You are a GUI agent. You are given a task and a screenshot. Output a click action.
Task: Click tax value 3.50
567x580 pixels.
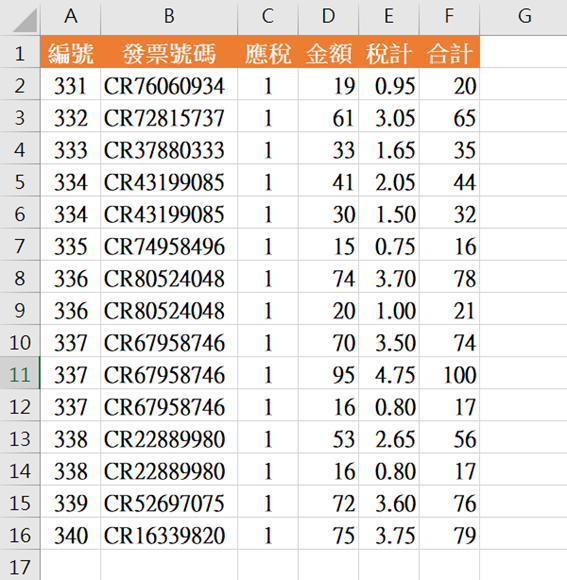coord(389,341)
